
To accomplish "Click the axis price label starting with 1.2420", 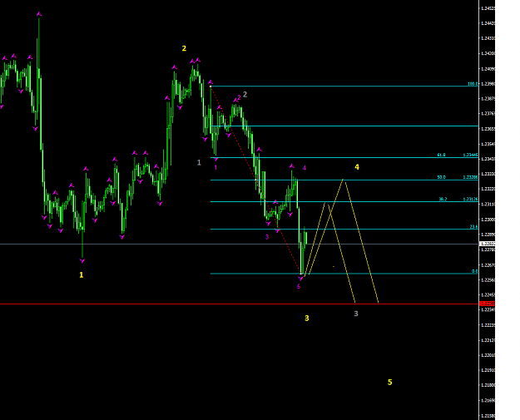I will pyautogui.click(x=488, y=53).
